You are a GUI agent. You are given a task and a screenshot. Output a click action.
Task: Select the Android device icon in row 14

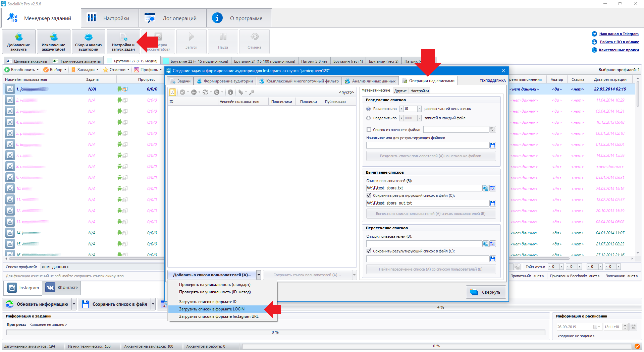[x=119, y=233]
